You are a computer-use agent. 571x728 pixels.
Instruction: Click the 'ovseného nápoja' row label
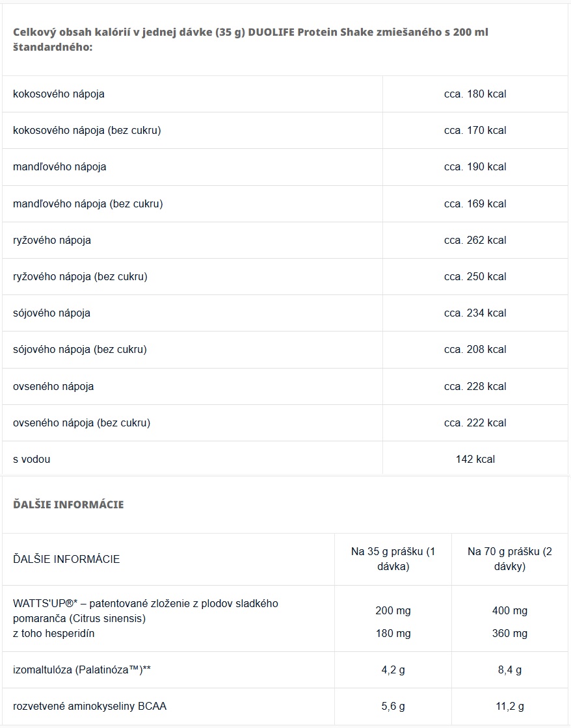point(53,386)
